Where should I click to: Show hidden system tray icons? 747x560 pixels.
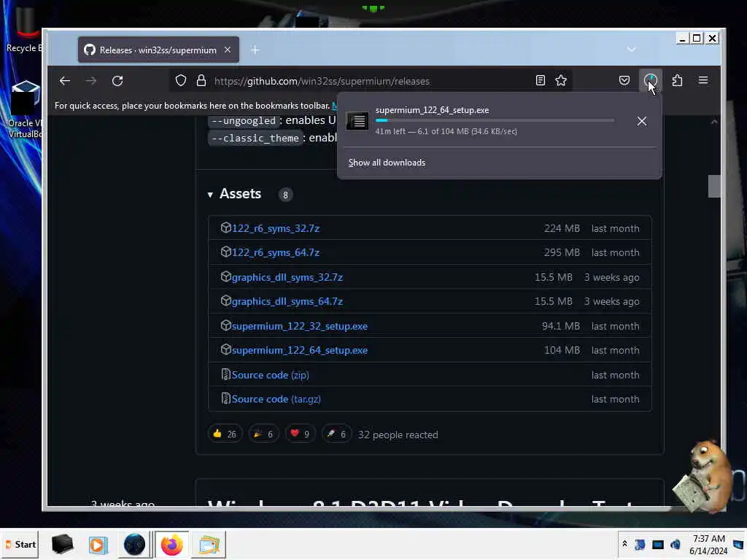tap(624, 544)
